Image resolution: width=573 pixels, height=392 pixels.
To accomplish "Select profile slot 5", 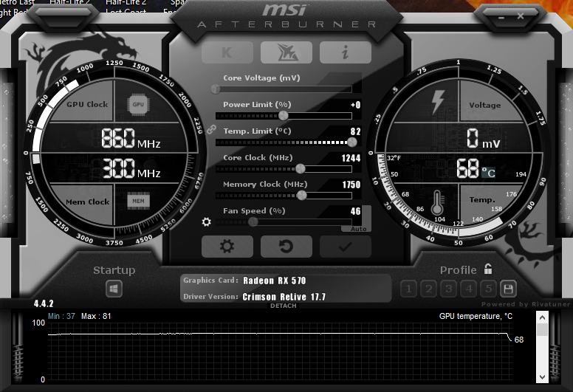I will pyautogui.click(x=488, y=289).
